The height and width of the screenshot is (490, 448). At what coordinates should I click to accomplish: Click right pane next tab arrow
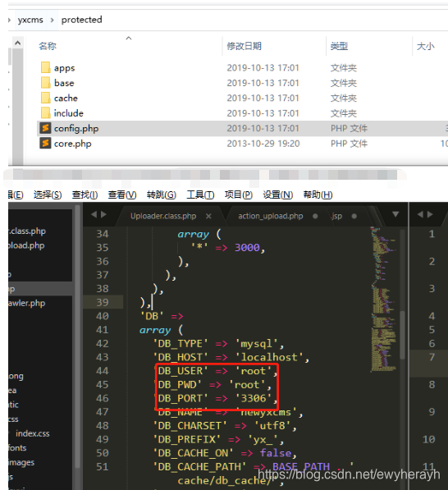430,214
